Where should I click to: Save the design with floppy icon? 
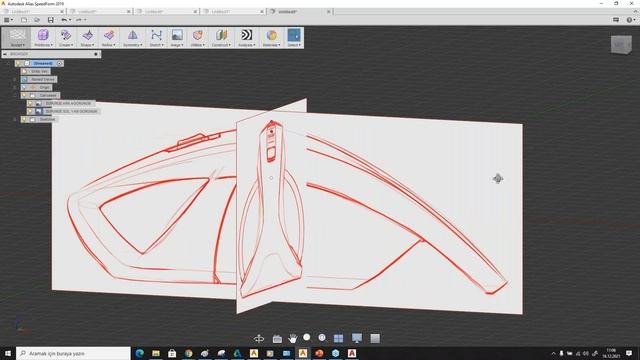[51, 20]
